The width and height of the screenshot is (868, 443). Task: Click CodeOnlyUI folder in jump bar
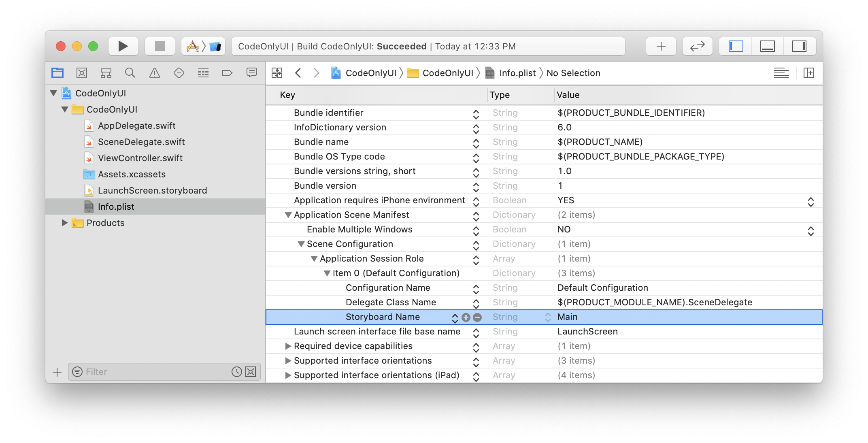(x=440, y=73)
